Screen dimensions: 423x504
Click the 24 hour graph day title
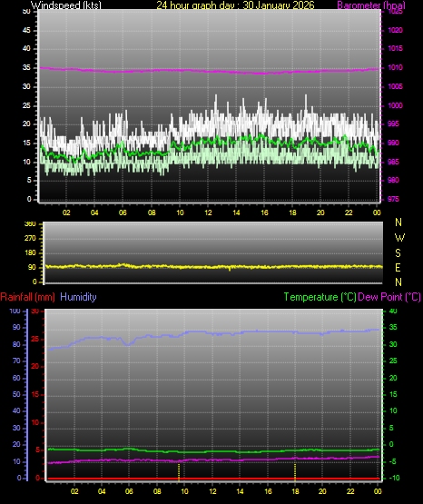pyautogui.click(x=235, y=5)
